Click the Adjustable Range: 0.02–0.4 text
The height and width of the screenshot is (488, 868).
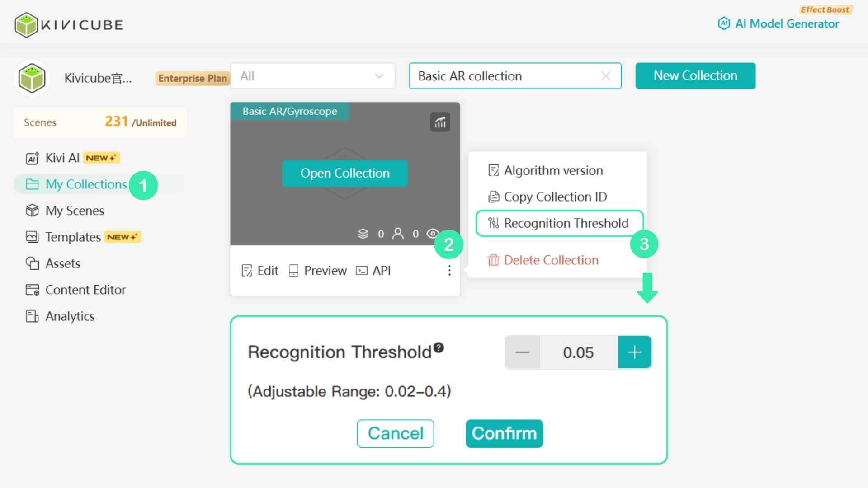(349, 391)
